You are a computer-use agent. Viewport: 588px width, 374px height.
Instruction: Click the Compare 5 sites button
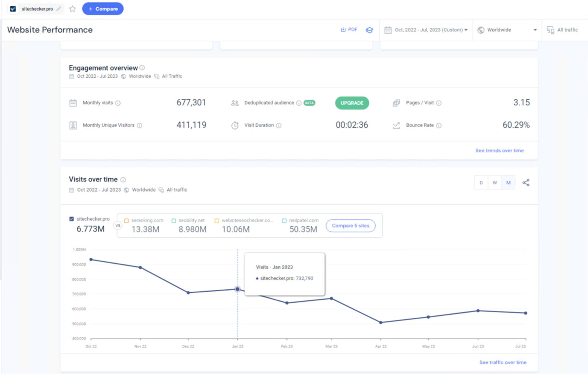(350, 226)
